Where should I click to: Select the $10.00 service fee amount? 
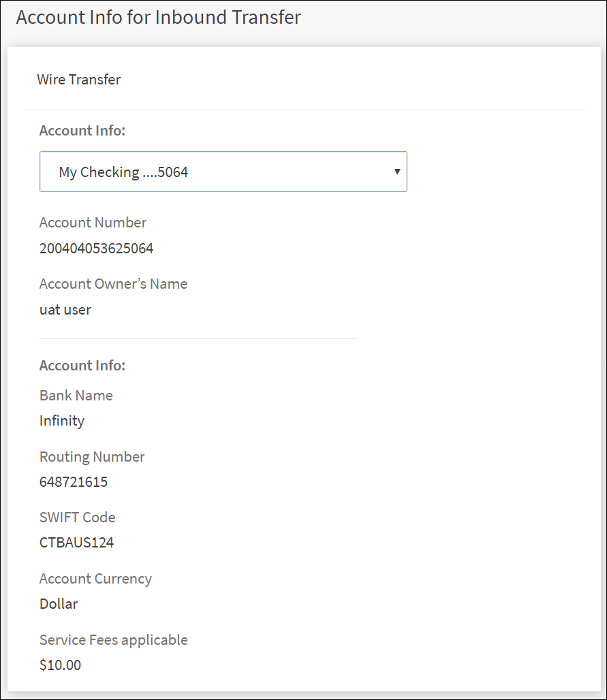click(x=60, y=665)
